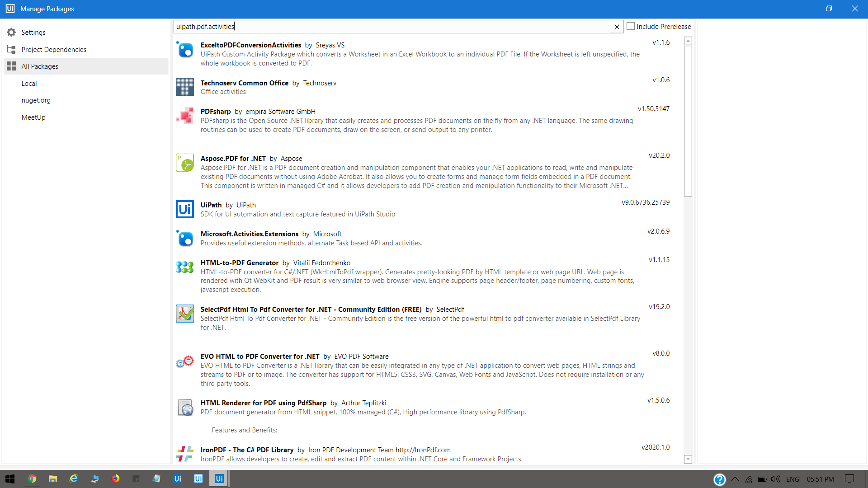Select the PDFsharp package title
The width and height of the screenshot is (868, 488).
point(216,112)
